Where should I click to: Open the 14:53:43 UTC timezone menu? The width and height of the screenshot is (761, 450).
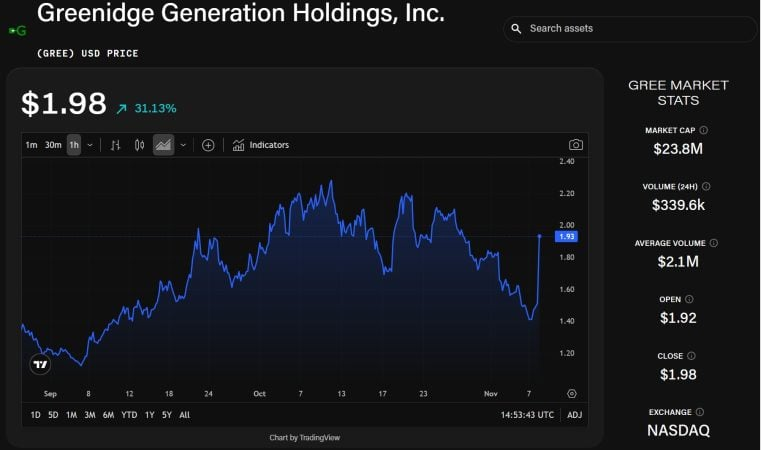[x=527, y=415]
